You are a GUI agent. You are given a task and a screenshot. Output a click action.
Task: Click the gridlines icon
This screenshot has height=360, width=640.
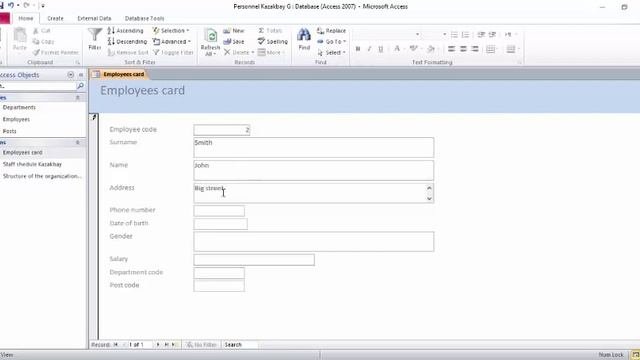490,49
